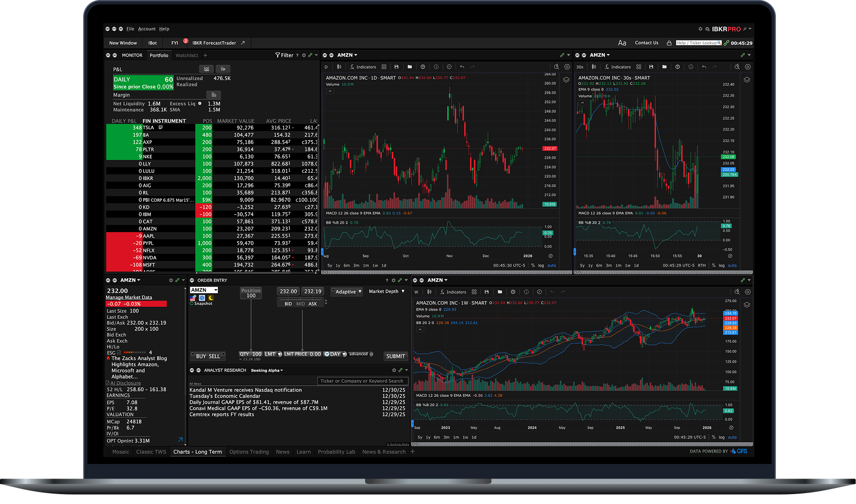The height and width of the screenshot is (504, 856).
Task: Switch to the Watchlist1 tab
Action: [187, 55]
